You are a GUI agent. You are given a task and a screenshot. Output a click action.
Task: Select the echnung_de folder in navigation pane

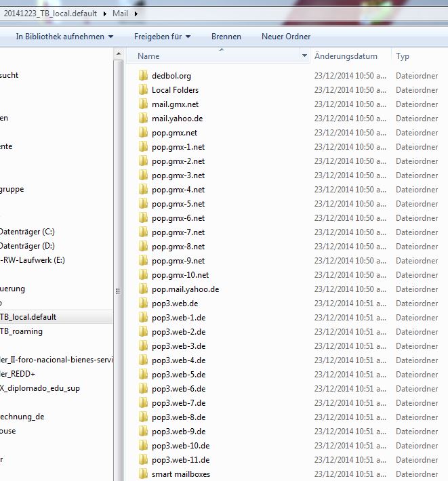coord(22,417)
